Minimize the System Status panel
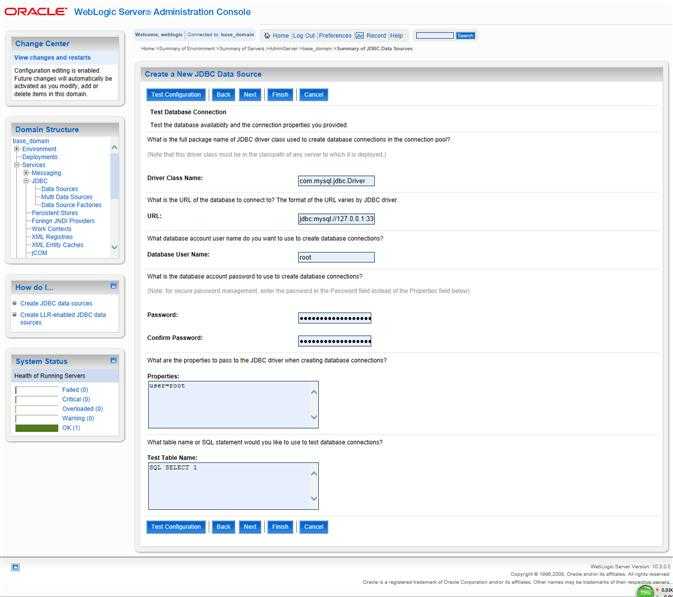The height and width of the screenshot is (597, 673). [x=113, y=360]
